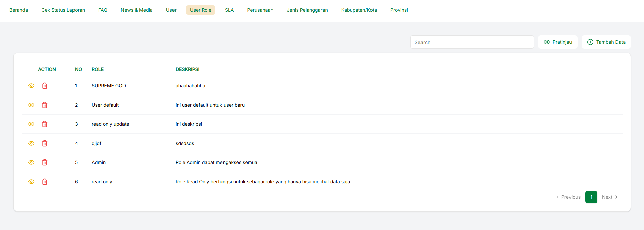Delete the read only update role
644x230 pixels.
[x=45, y=124]
